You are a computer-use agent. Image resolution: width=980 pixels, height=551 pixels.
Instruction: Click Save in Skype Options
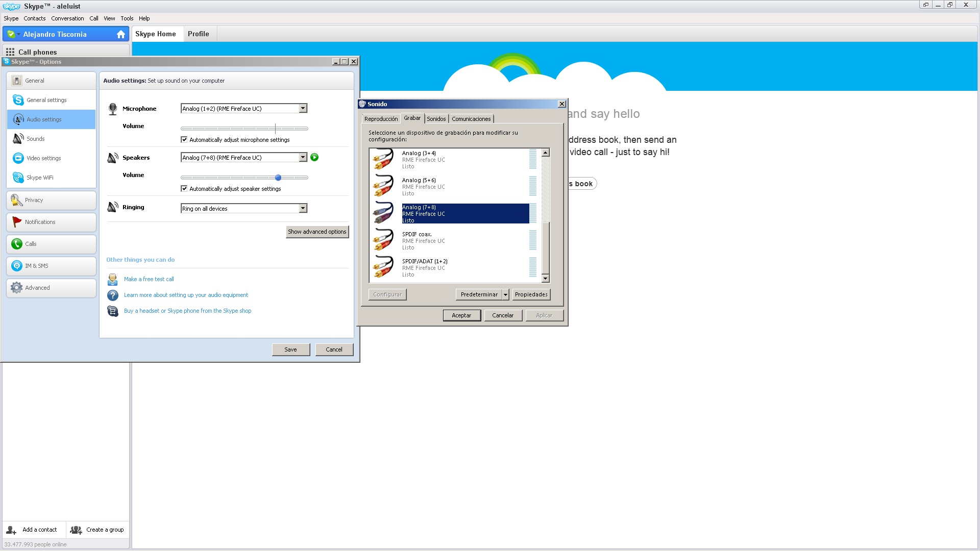click(291, 349)
